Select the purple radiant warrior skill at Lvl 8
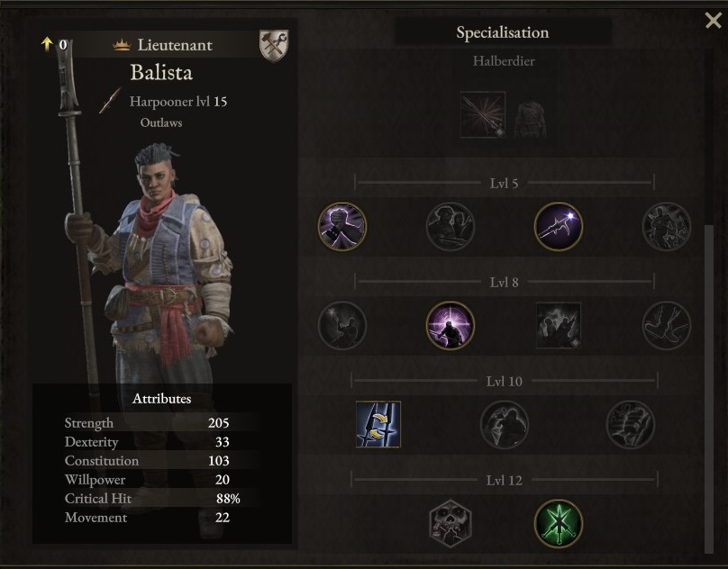 (450, 325)
